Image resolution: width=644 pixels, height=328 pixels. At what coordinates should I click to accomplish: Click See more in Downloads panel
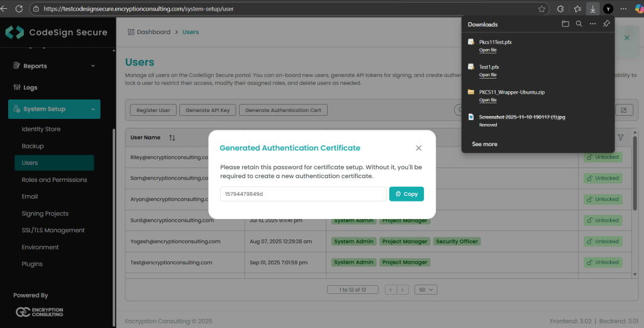pyautogui.click(x=485, y=144)
